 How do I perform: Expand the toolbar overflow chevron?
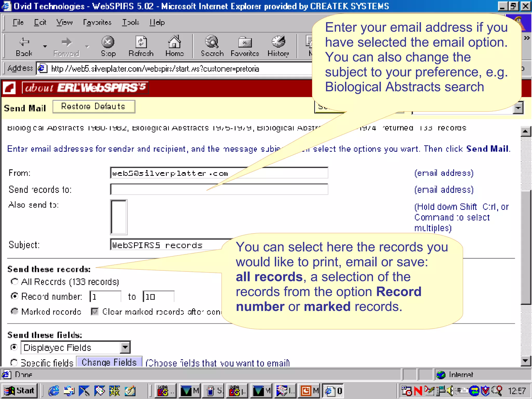(x=527, y=38)
